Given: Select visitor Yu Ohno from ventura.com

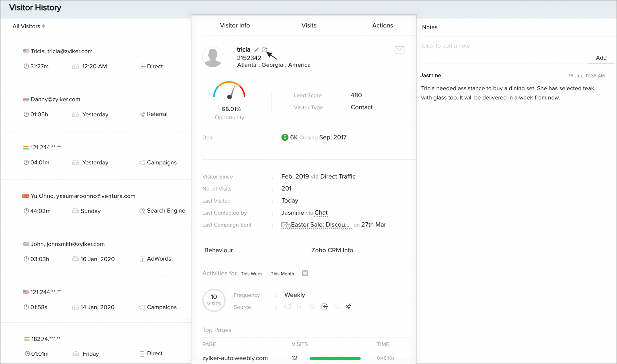Looking at the screenshot, I should click(x=96, y=204).
